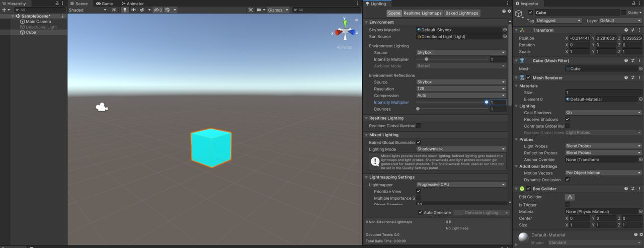Toggle Receive Shadows checkbox
The height and width of the screenshot is (248, 644).
[568, 119]
